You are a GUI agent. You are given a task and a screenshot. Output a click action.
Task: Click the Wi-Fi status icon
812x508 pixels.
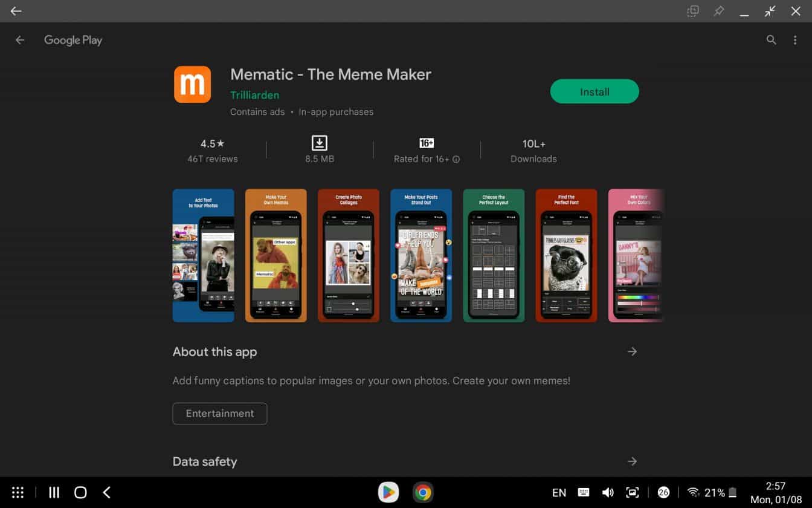[x=694, y=492]
